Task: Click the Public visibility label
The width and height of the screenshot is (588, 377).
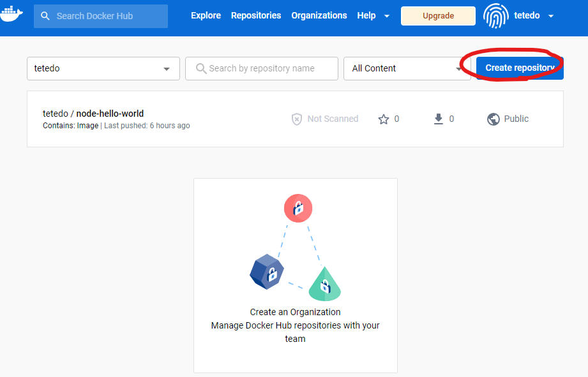Action: point(516,119)
